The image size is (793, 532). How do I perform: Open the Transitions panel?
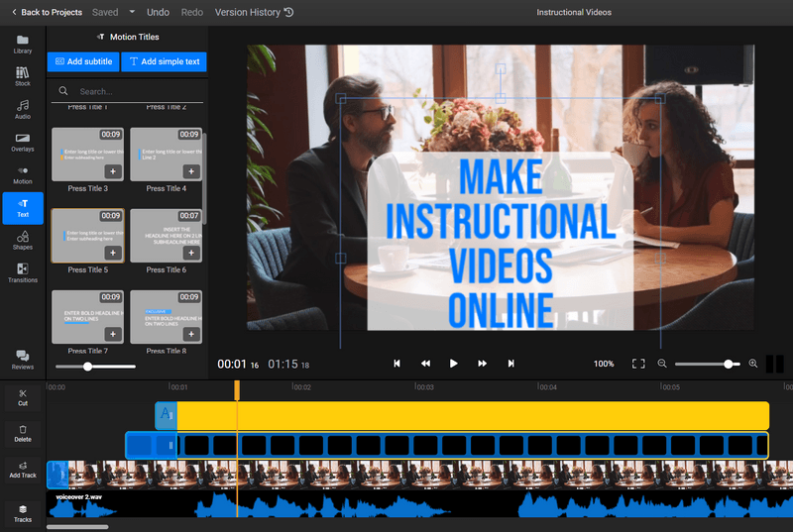tap(22, 272)
